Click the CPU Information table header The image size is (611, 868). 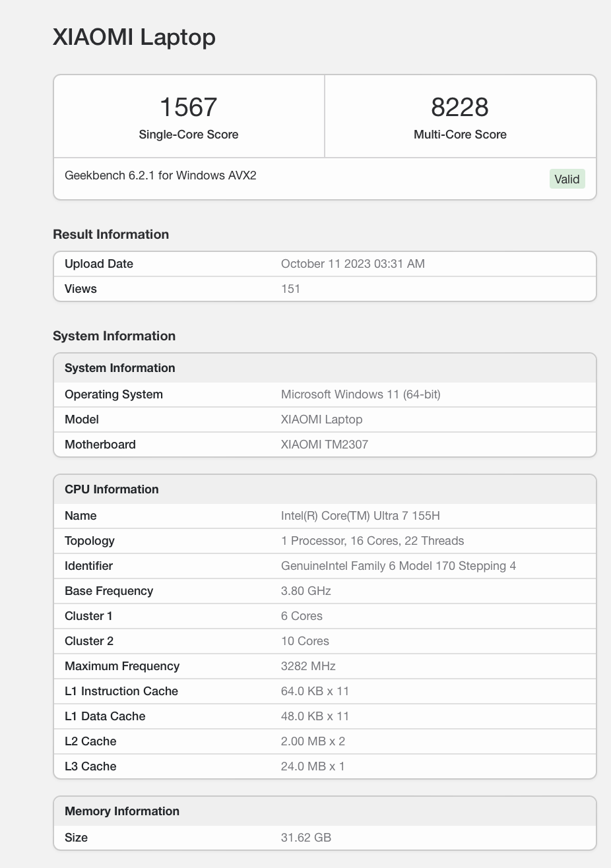click(x=112, y=489)
